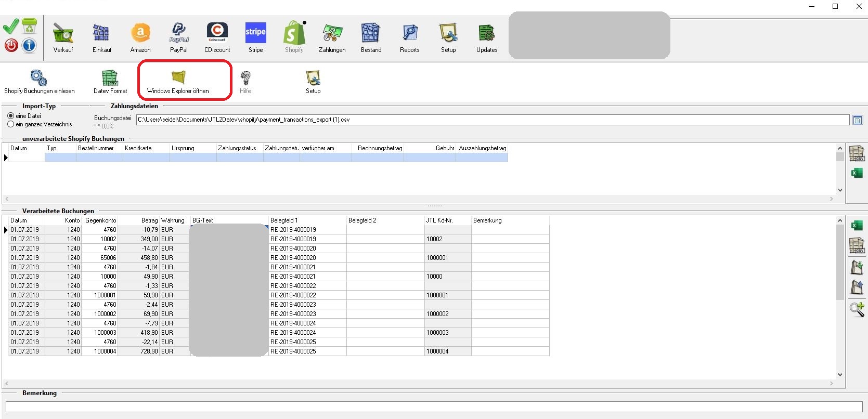Viewport: 868px width, 419px height.
Task: Click the Gegenkonto column header
Action: (x=100, y=220)
